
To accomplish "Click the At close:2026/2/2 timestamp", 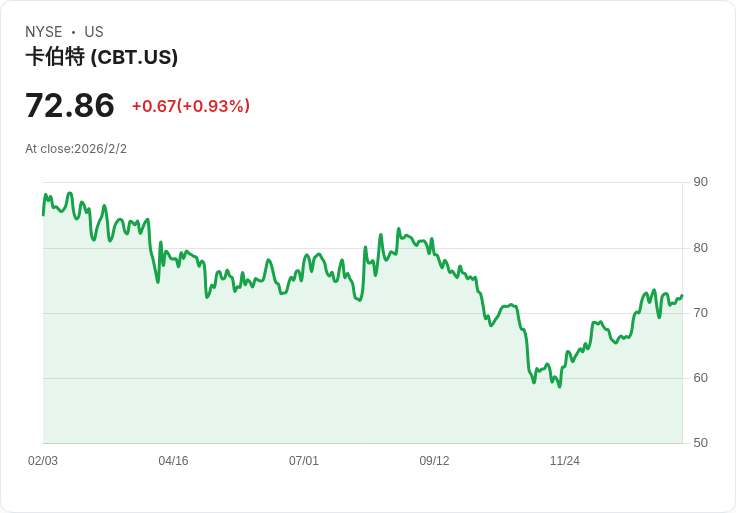I will [76, 149].
